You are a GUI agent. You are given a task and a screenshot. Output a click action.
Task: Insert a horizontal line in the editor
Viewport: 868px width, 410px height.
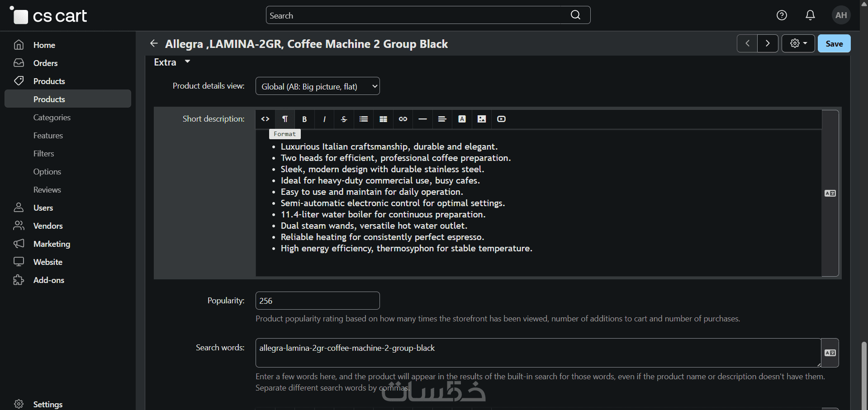click(422, 119)
